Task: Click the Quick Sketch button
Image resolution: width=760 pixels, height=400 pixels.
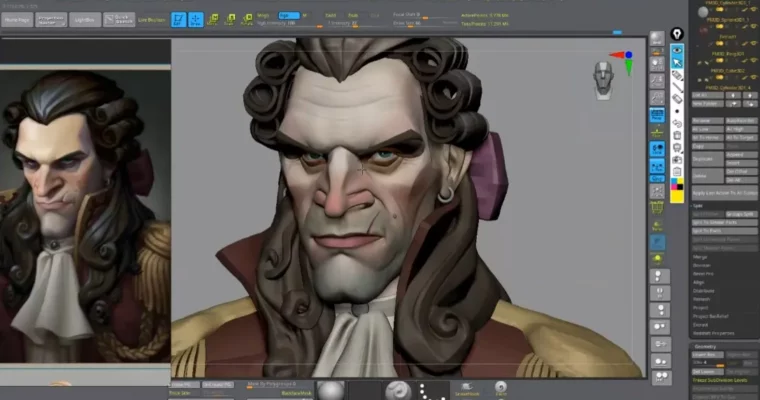Action: [x=119, y=20]
